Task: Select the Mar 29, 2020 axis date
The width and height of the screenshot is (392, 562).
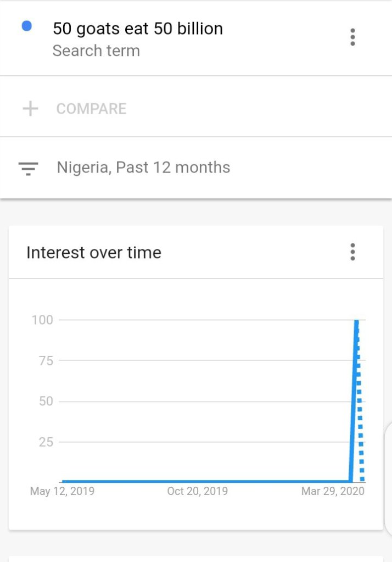Action: point(333,491)
